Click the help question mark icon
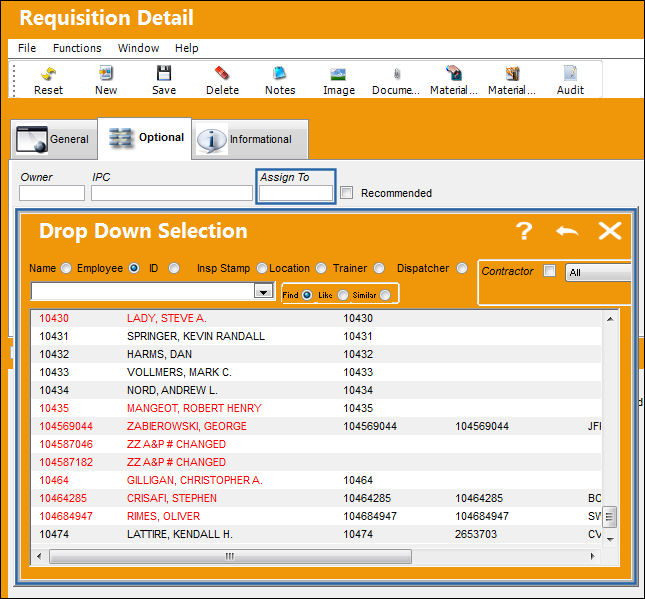Viewport: 645px width, 599px height. click(x=524, y=231)
